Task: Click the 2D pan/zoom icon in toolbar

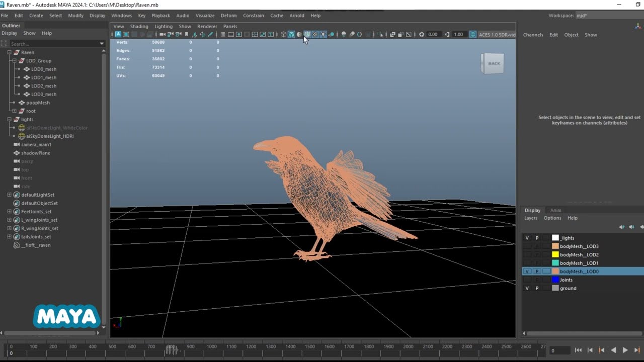Action: tap(202, 35)
